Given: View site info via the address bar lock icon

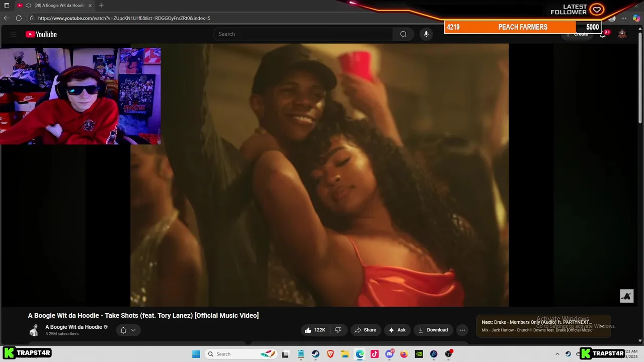Looking at the screenshot, I should (x=32, y=18).
